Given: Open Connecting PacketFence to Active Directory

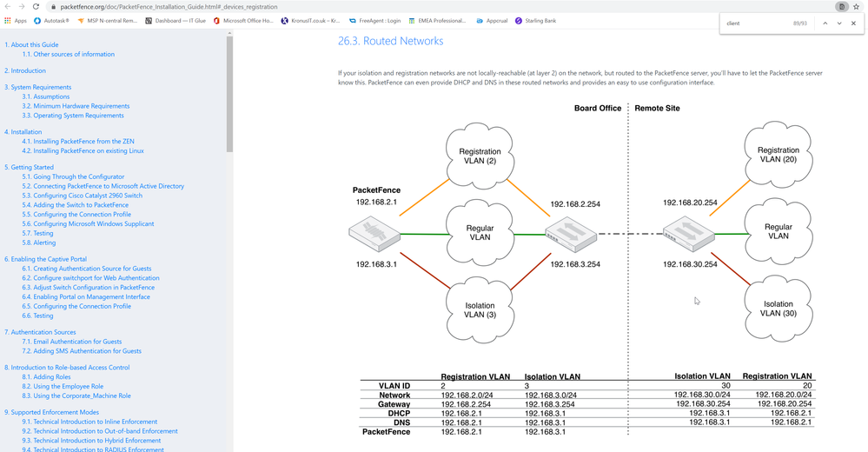Looking at the screenshot, I should tap(103, 186).
